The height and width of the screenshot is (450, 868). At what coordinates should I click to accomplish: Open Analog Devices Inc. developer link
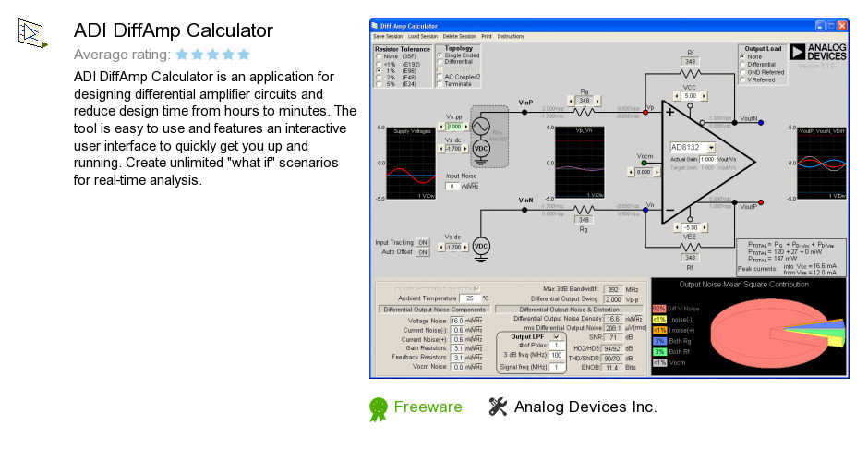[x=585, y=407]
